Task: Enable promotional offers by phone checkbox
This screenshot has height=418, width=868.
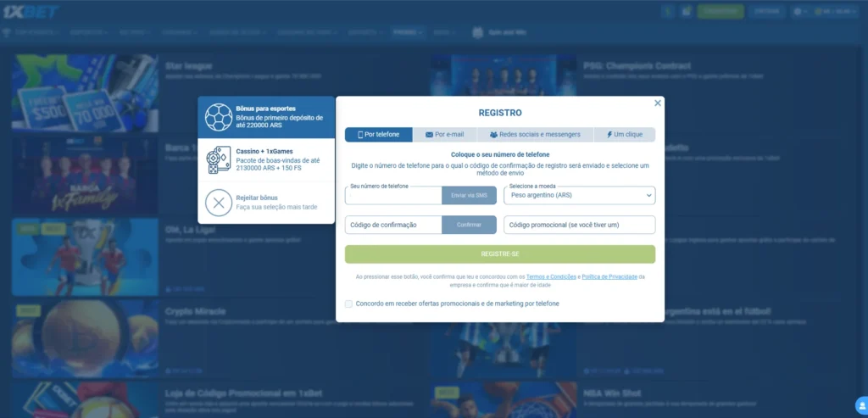Action: 348,304
